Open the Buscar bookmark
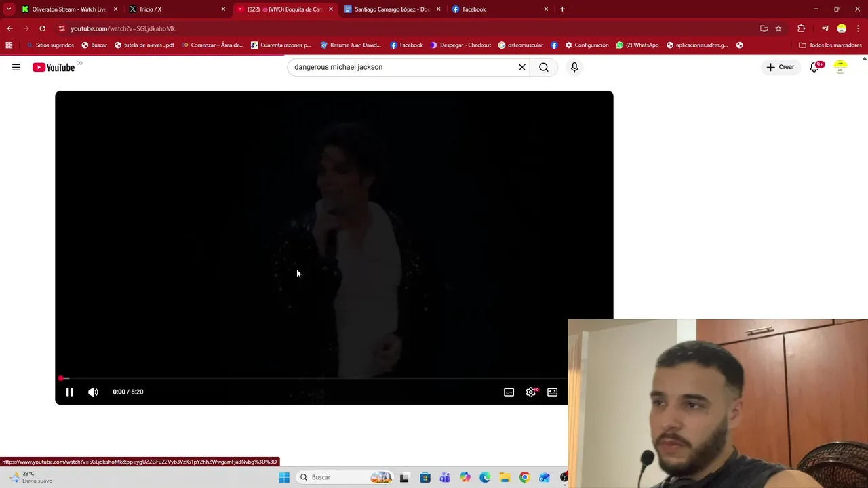This screenshot has height=488, width=868. pos(94,45)
